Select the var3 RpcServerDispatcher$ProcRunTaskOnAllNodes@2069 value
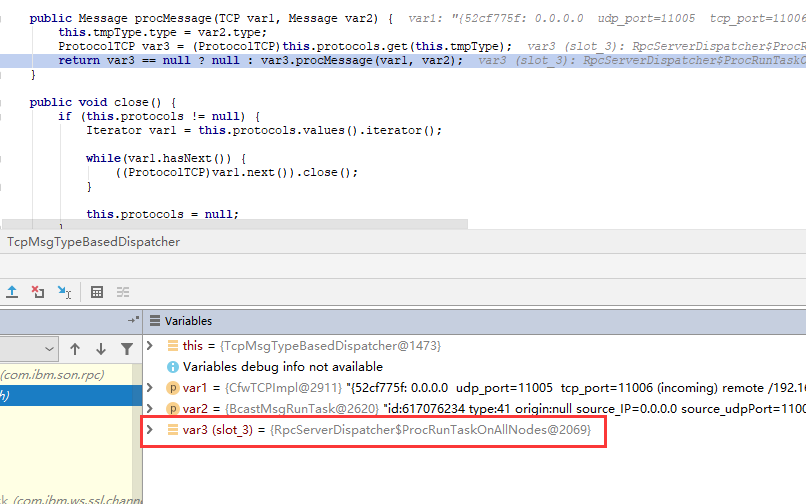 point(431,429)
